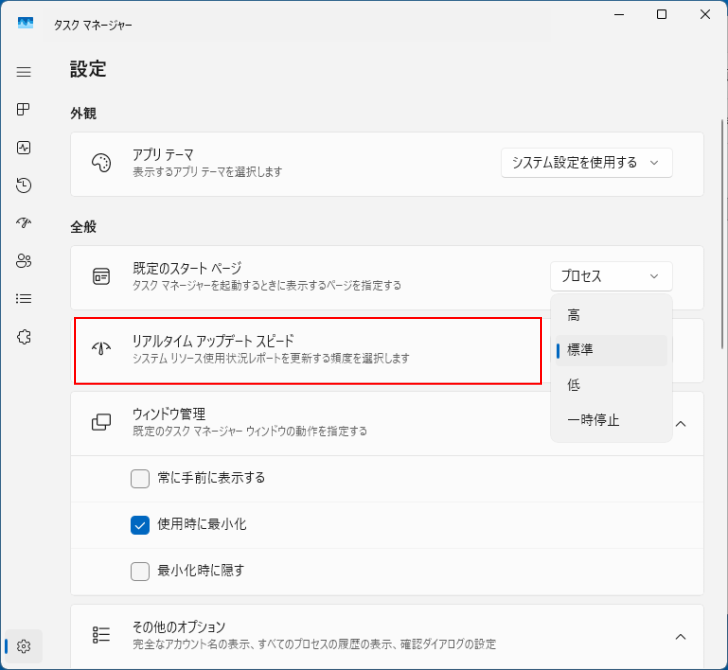Open the Services puzzle icon page
The image size is (728, 670).
24,337
